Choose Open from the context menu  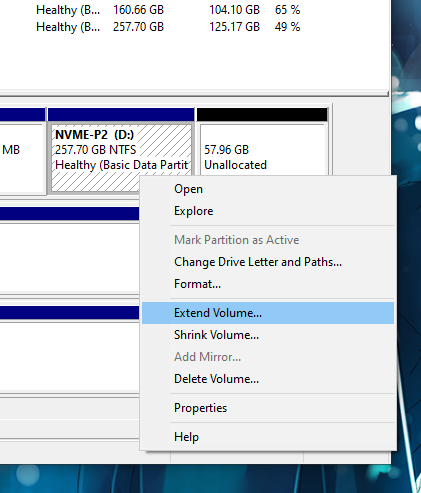pyautogui.click(x=268, y=189)
